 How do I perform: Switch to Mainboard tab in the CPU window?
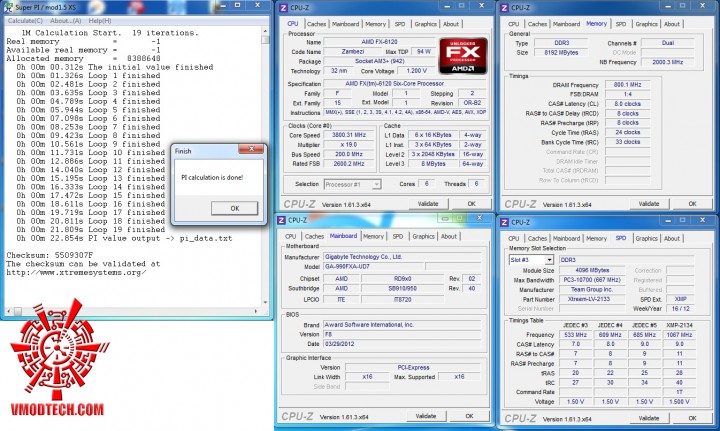coord(345,24)
